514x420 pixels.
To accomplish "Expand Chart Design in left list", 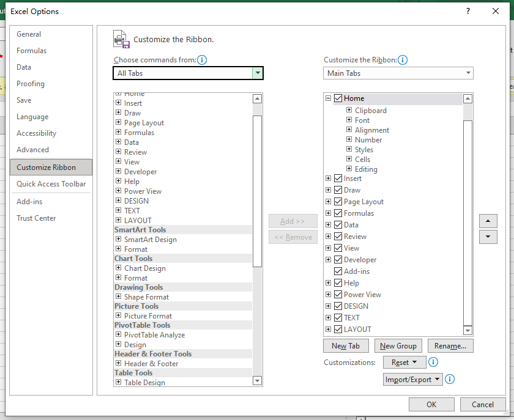I will 118,268.
